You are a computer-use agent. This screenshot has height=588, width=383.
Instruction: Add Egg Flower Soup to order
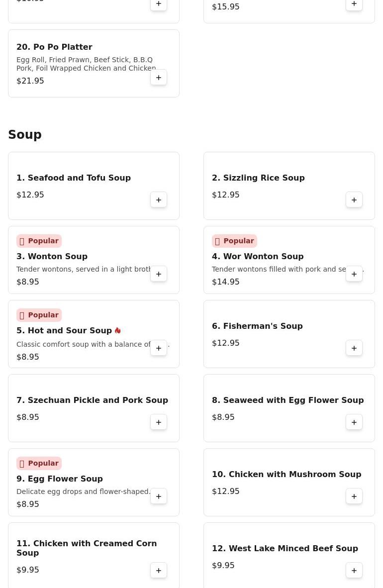[x=159, y=496]
